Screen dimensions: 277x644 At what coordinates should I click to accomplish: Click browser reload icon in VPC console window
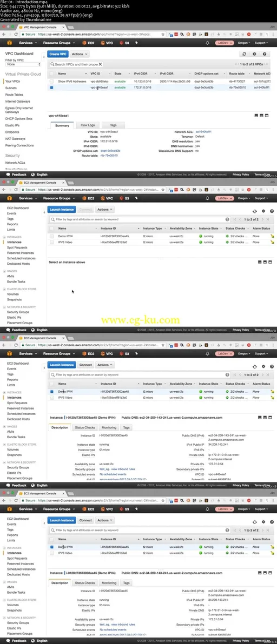pos(16,35)
